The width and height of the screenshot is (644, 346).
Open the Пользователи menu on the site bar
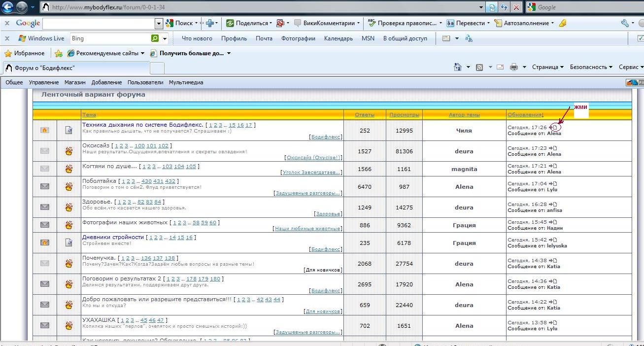coord(145,82)
